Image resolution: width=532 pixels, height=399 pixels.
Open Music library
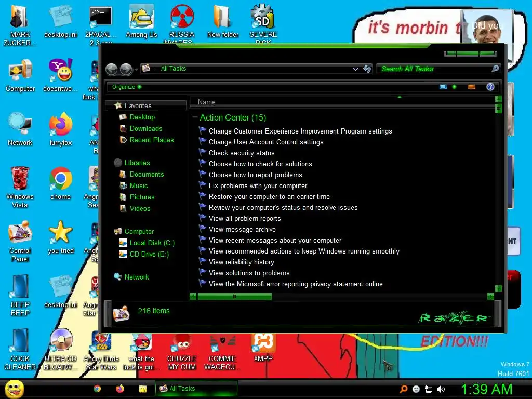coord(138,185)
